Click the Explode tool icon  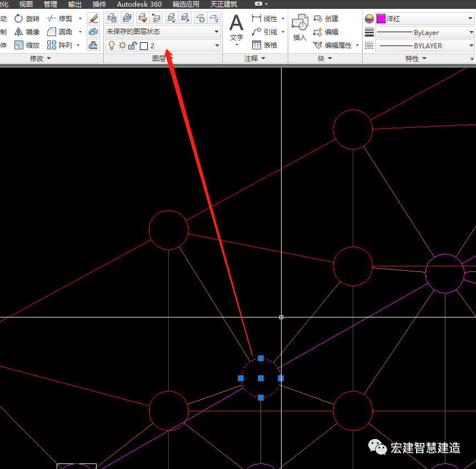tap(93, 32)
